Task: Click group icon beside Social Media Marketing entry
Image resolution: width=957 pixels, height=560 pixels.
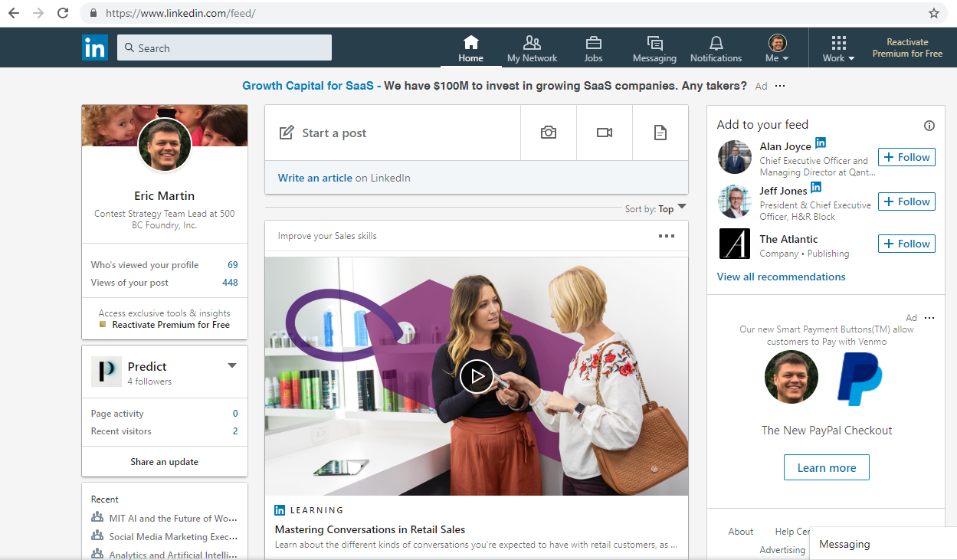Action: pyautogui.click(x=97, y=536)
